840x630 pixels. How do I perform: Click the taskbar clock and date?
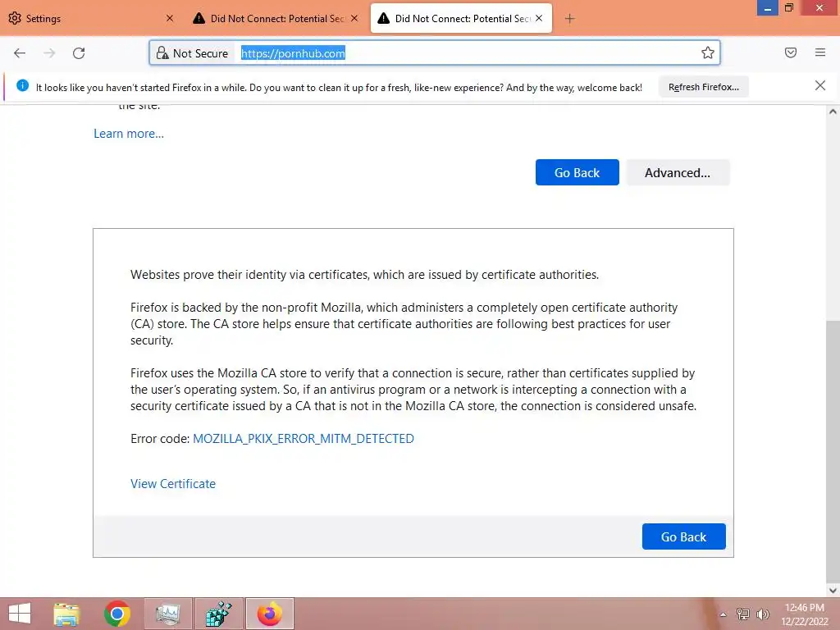[x=805, y=614]
